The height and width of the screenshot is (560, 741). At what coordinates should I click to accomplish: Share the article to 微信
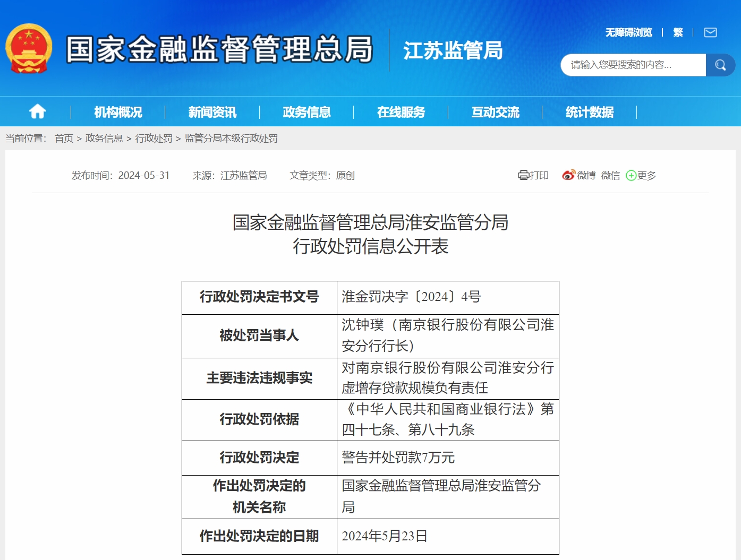point(610,175)
